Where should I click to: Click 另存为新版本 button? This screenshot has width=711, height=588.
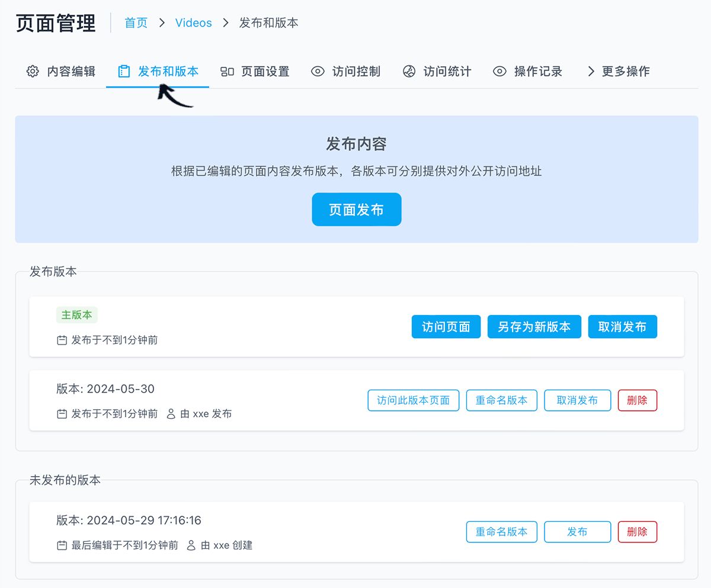(x=534, y=327)
